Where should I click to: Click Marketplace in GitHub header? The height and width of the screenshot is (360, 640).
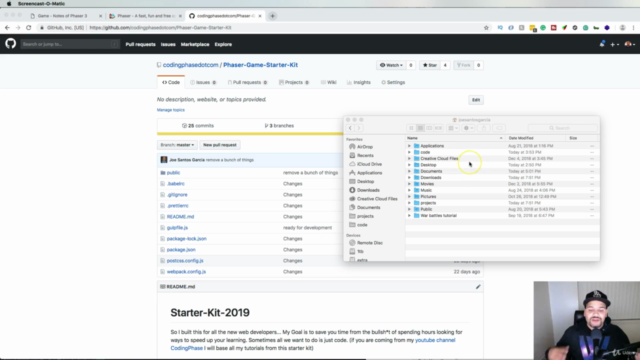195,44
